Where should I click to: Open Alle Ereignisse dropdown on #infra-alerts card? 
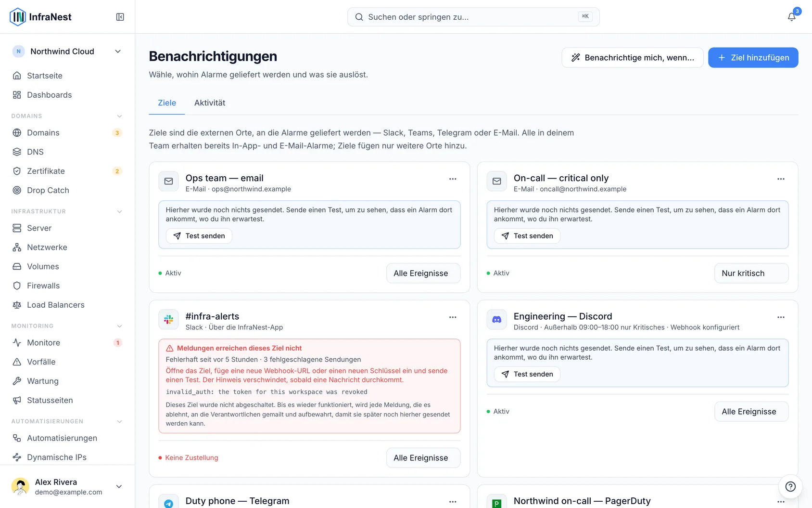423,457
